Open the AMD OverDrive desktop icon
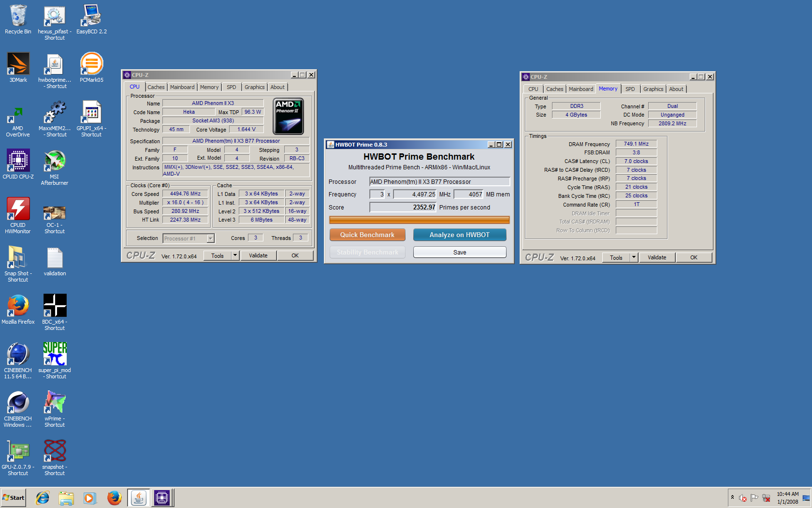 pyautogui.click(x=18, y=119)
